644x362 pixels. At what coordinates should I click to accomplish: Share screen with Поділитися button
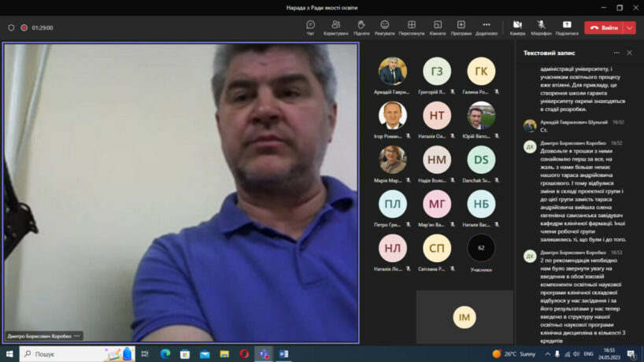pos(566,27)
